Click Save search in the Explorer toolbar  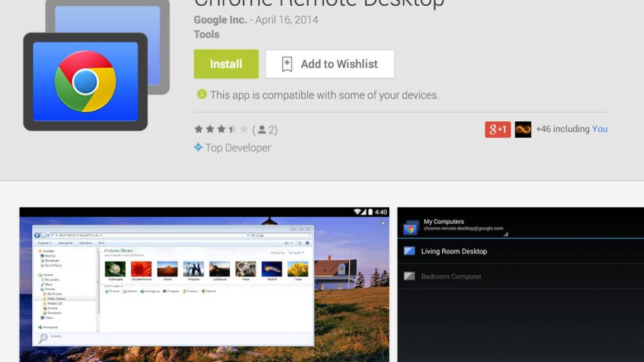point(65,243)
